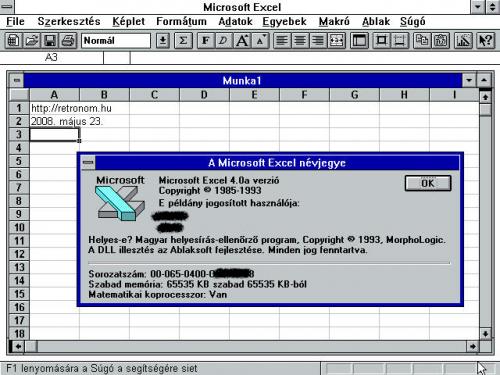This screenshot has width=500, height=375.
Task: Click the ChartWizard icon
Action: click(x=463, y=41)
